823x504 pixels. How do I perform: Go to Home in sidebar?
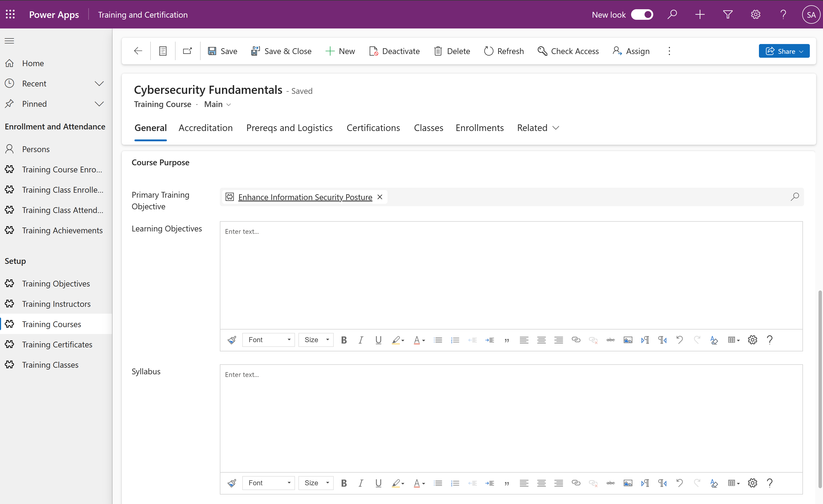pyautogui.click(x=56, y=63)
